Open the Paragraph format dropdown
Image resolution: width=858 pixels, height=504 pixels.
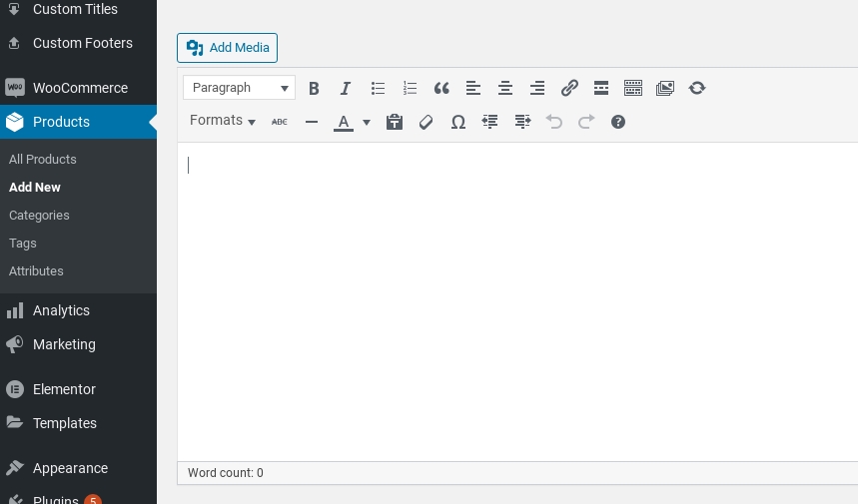click(x=239, y=88)
